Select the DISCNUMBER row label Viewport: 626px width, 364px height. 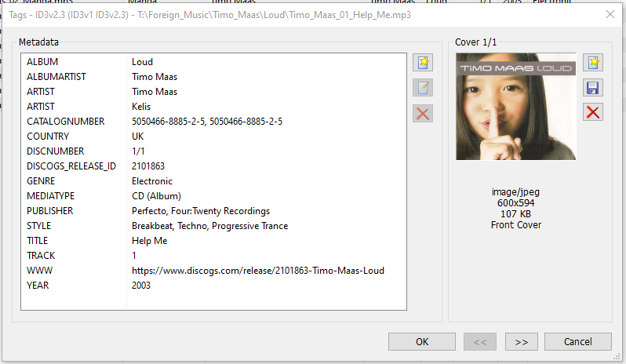(56, 151)
